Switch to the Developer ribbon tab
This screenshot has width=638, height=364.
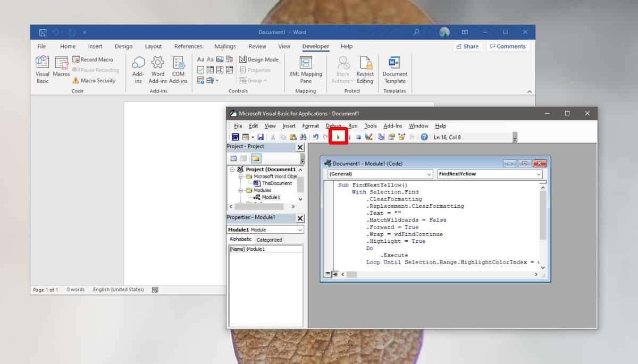(315, 46)
